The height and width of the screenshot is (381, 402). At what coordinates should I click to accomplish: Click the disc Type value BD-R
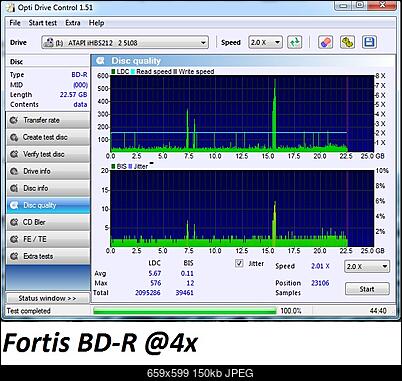pyautogui.click(x=79, y=75)
